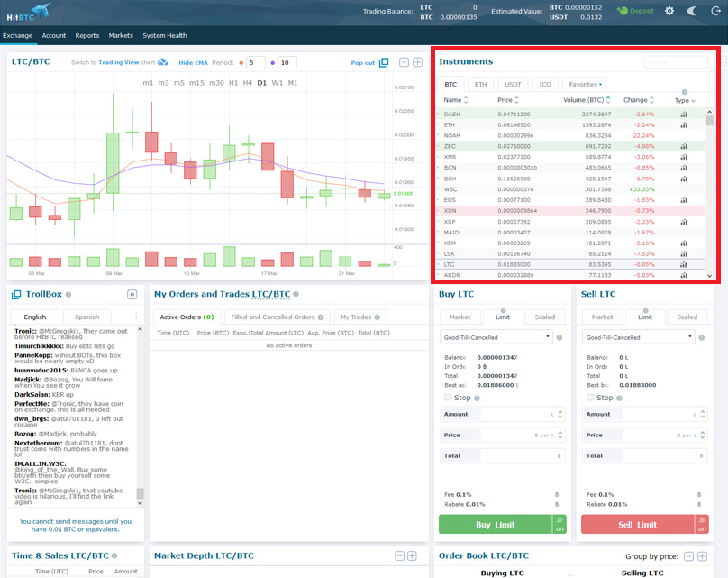Expand the Market Depth panel with plus icon
The width and height of the screenshot is (728, 578).
click(x=412, y=555)
